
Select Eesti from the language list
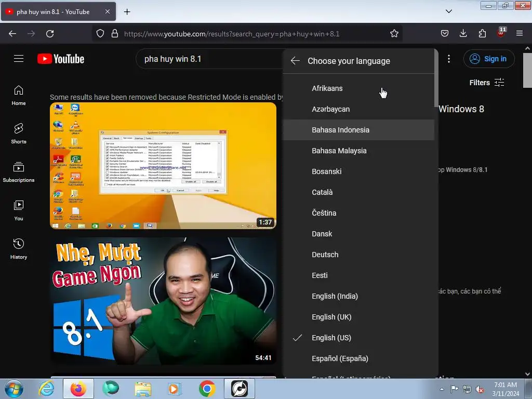pos(358,275)
